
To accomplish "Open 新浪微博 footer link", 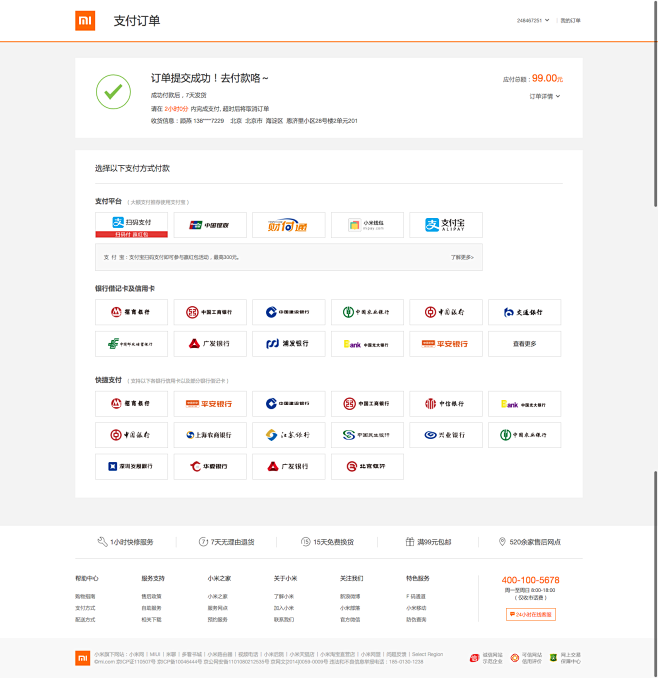I will point(350,596).
